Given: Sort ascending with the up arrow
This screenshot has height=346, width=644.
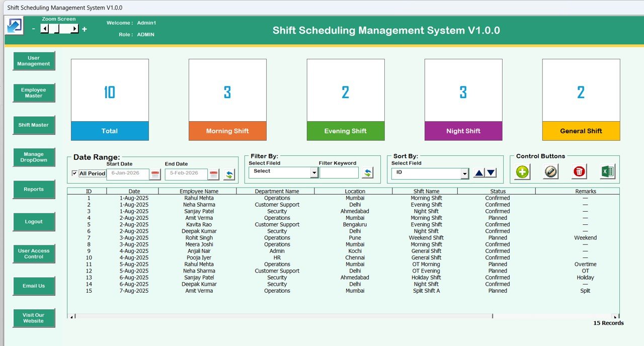Looking at the screenshot, I should pos(479,173).
